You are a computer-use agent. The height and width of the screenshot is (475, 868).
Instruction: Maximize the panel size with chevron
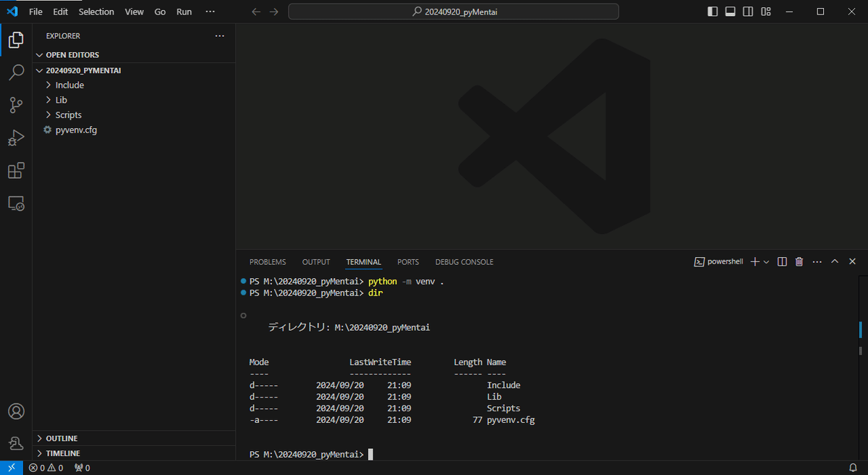tap(835, 261)
